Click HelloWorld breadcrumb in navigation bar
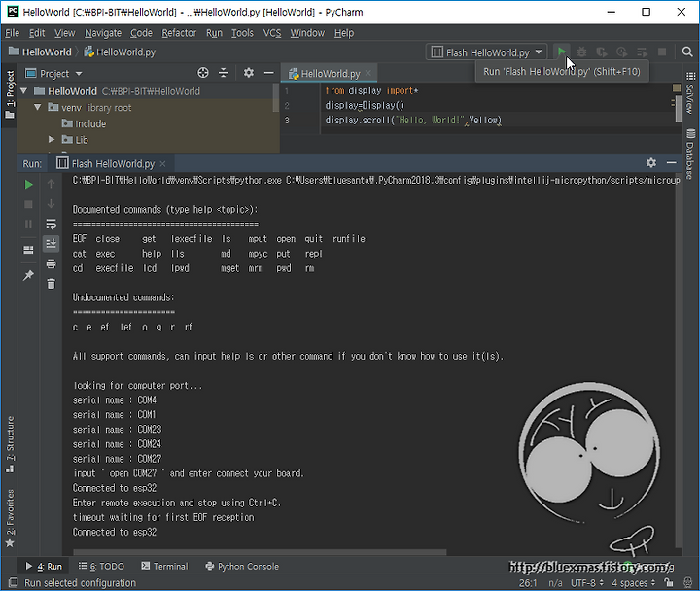Viewport: 700px width, 591px height. [x=40, y=52]
